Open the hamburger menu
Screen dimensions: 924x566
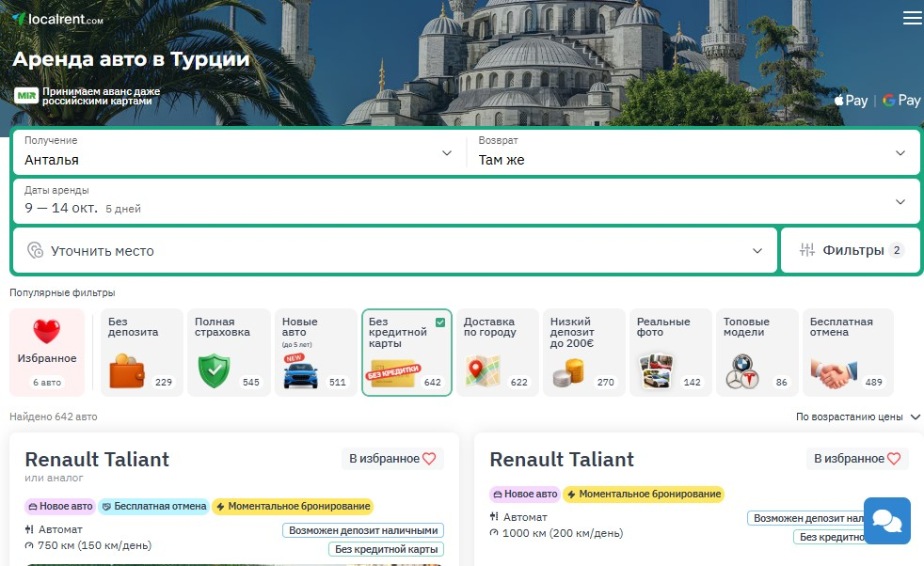point(911,19)
